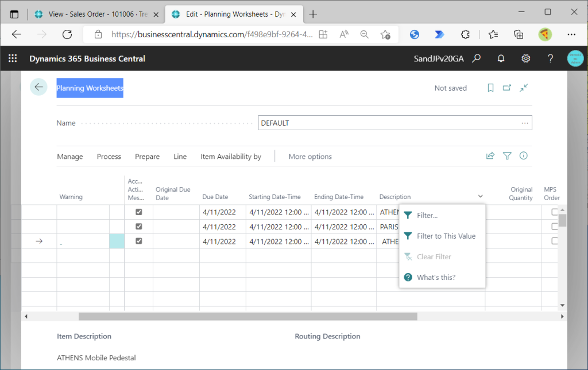Open a new browser tab
This screenshot has width=588, height=370.
click(x=313, y=14)
